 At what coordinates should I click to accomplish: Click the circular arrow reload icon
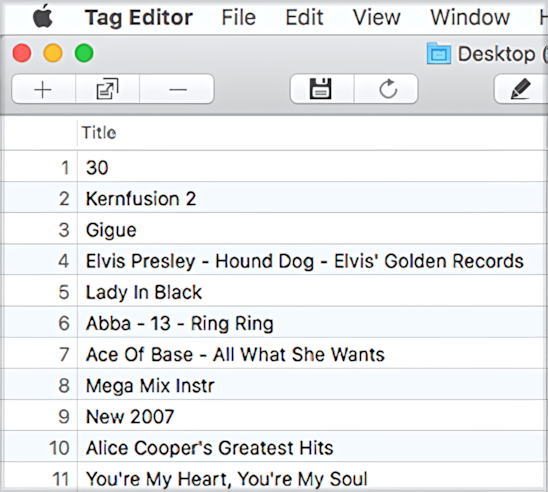[x=387, y=89]
